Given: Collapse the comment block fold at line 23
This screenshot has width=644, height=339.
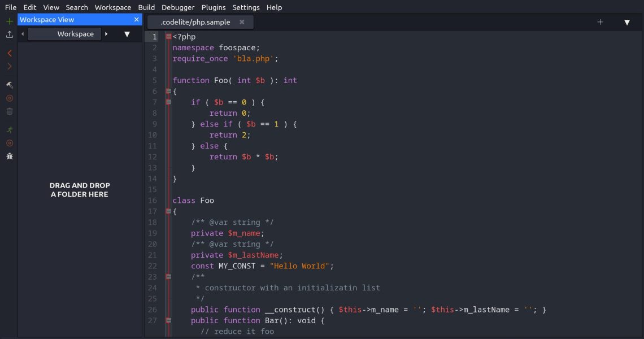Looking at the screenshot, I should coord(168,277).
